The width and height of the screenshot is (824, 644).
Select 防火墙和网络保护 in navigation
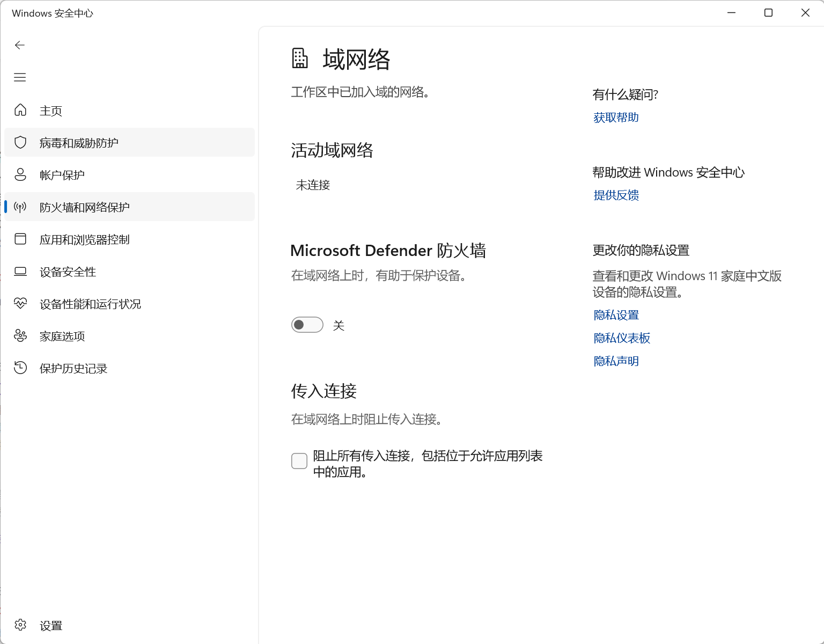tap(129, 207)
